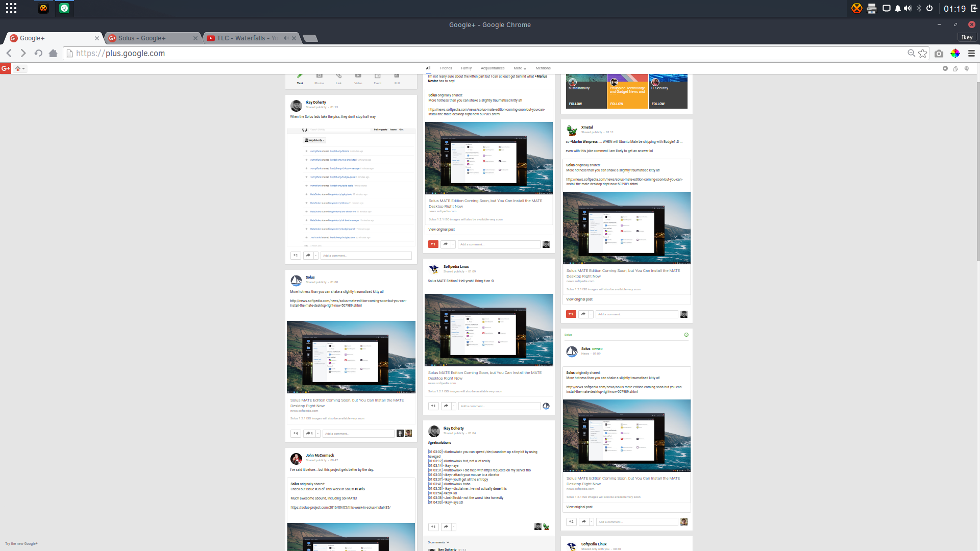The width and height of the screenshot is (980, 551).
Task: +1 the #geeksolutions post
Action: (x=433, y=527)
